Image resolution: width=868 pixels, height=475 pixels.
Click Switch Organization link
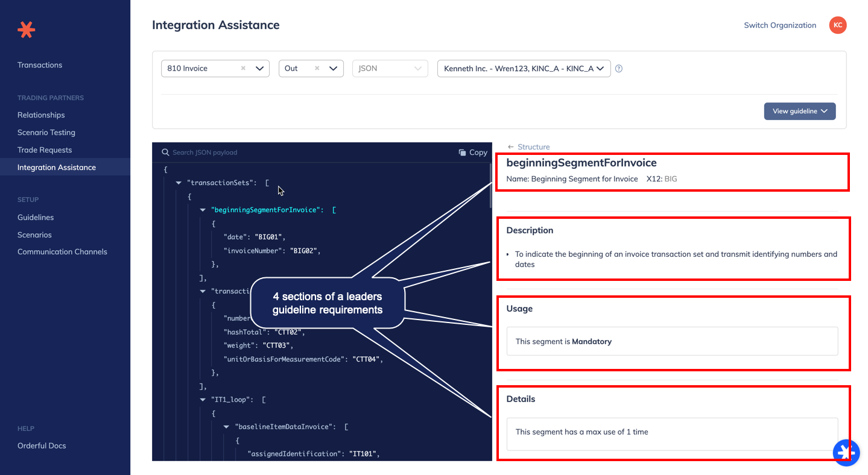tap(780, 25)
